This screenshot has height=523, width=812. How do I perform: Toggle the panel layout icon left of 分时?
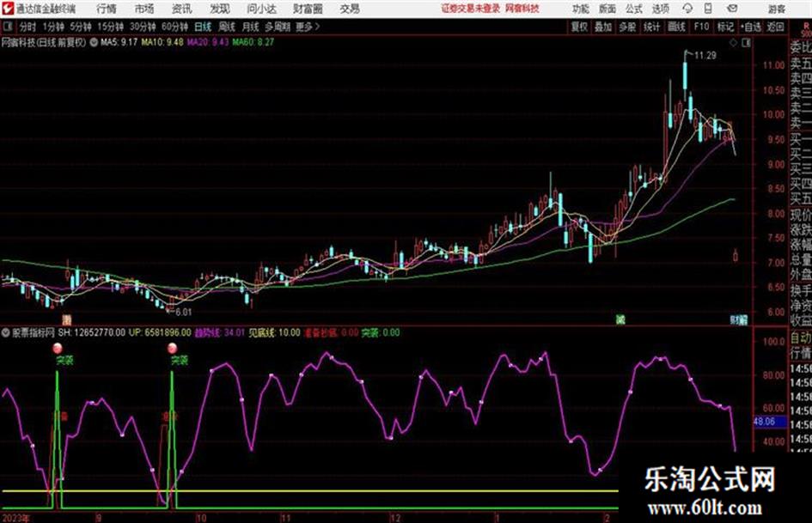tap(8, 27)
